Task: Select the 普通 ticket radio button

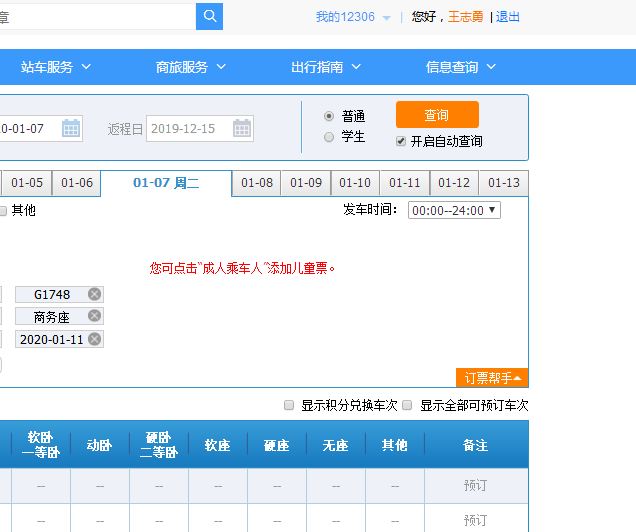Action: point(329,116)
